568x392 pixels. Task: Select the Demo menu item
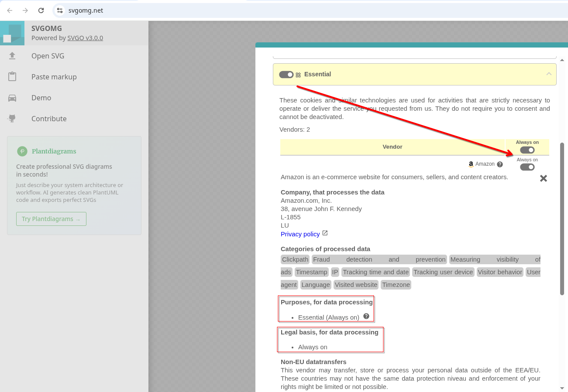tap(41, 98)
